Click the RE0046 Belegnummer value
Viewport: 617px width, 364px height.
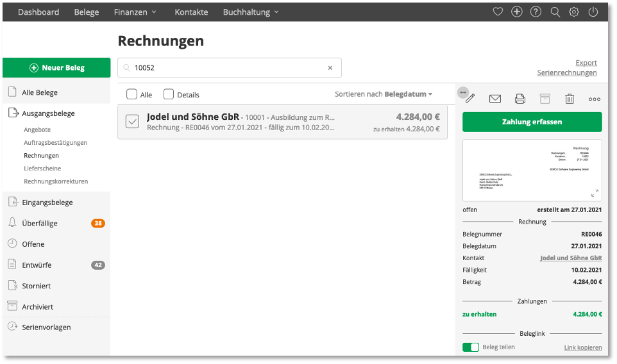(x=591, y=235)
